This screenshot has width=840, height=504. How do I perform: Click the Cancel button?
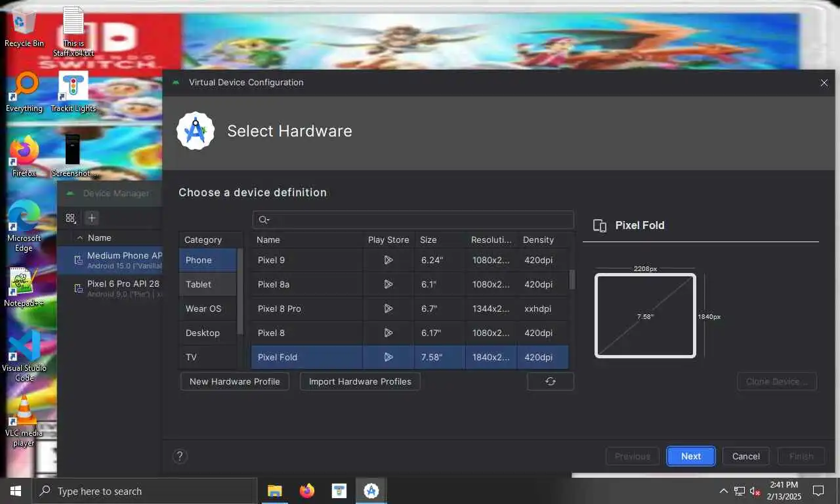[x=746, y=456]
